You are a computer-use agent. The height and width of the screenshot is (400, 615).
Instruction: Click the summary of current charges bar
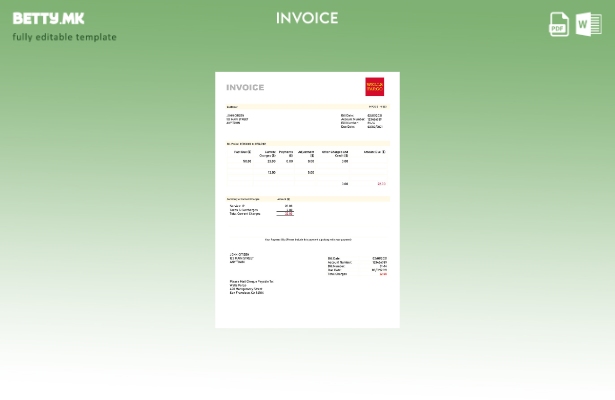tap(307, 198)
